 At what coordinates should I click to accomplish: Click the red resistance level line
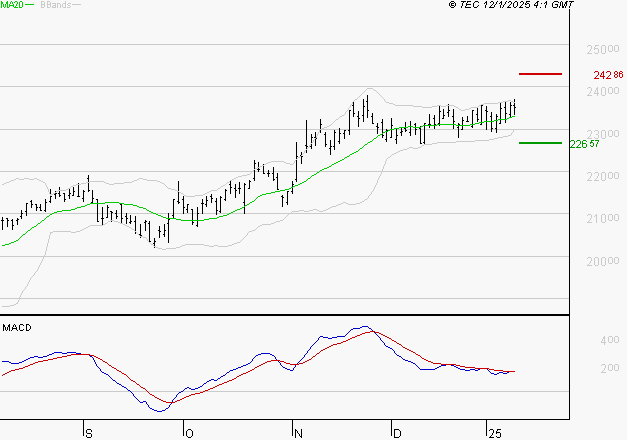[540, 74]
